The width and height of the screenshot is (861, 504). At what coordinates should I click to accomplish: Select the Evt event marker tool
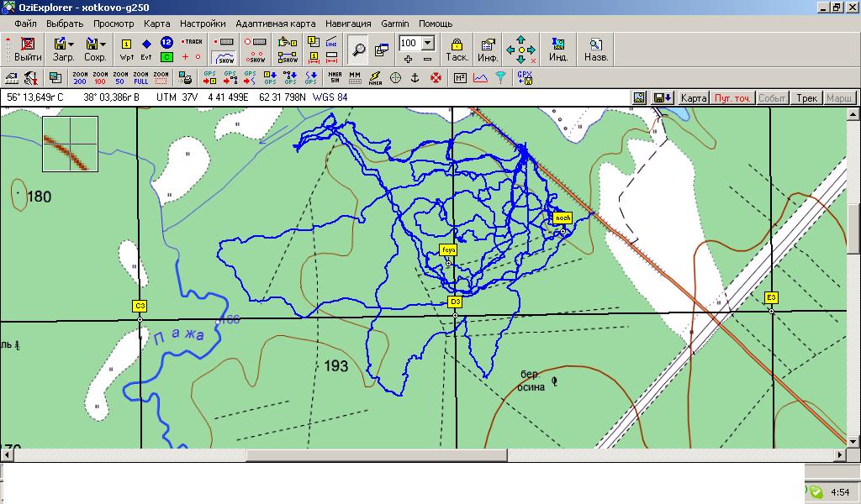(x=146, y=49)
